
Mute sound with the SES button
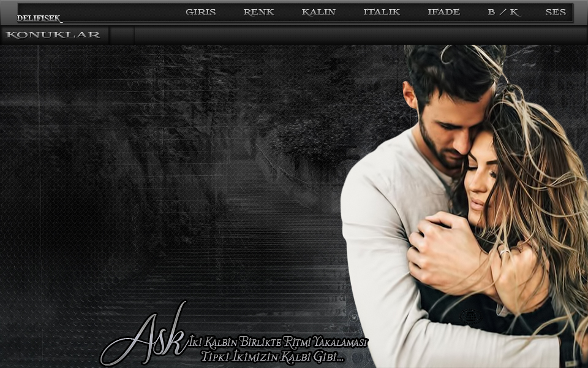[x=555, y=12]
